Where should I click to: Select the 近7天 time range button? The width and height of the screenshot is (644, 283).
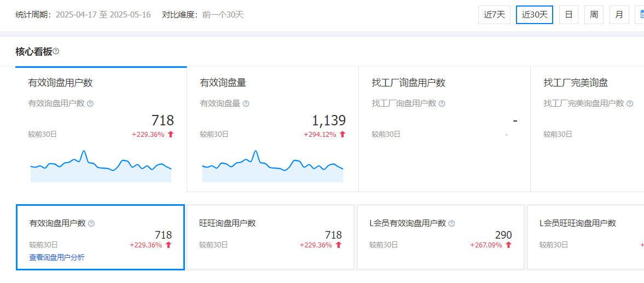coord(494,15)
